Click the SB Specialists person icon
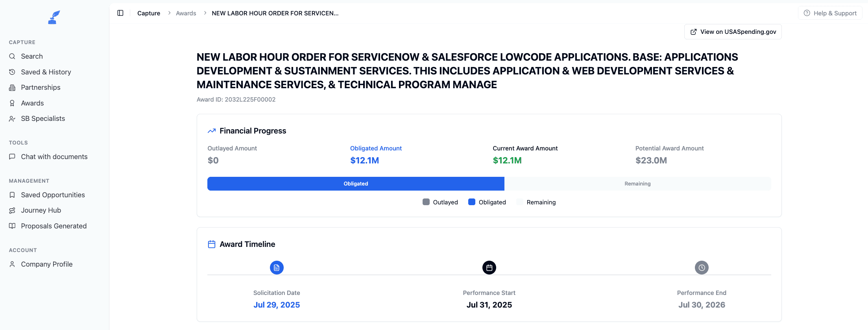This screenshot has width=868, height=330. 12,119
